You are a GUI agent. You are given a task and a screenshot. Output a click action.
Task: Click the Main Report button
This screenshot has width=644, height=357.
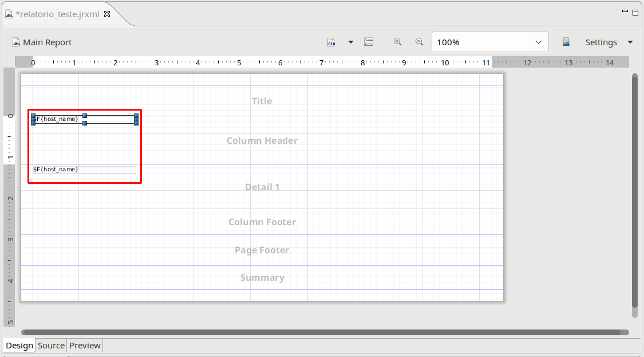42,42
